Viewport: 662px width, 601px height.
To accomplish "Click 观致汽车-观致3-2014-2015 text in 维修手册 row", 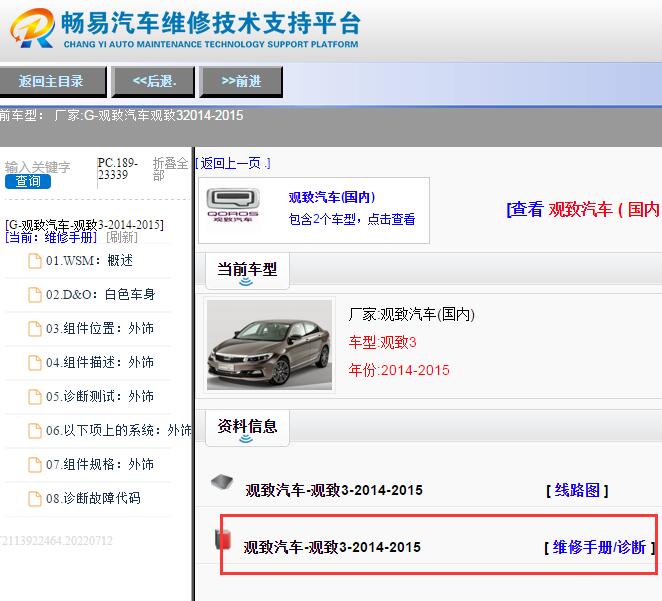I will pos(332,547).
